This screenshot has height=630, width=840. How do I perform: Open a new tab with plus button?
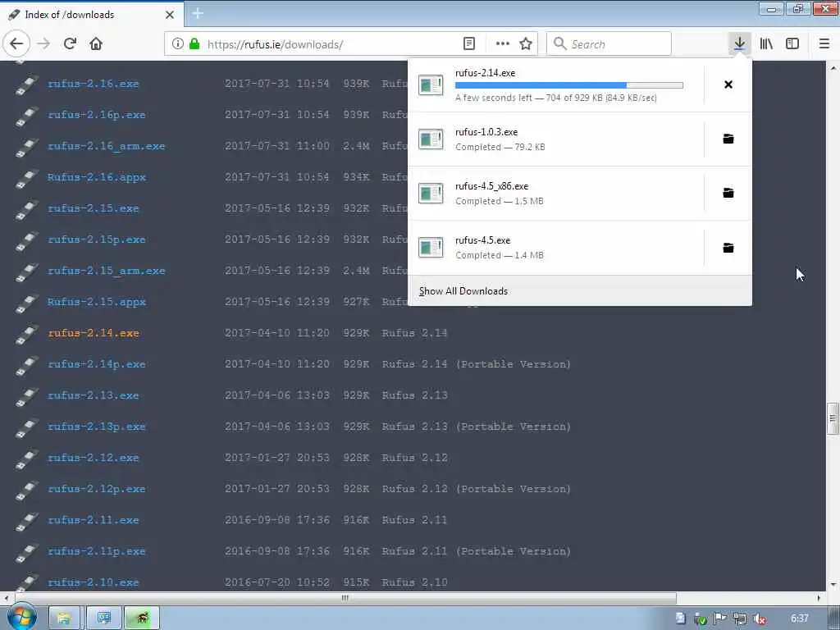[198, 14]
